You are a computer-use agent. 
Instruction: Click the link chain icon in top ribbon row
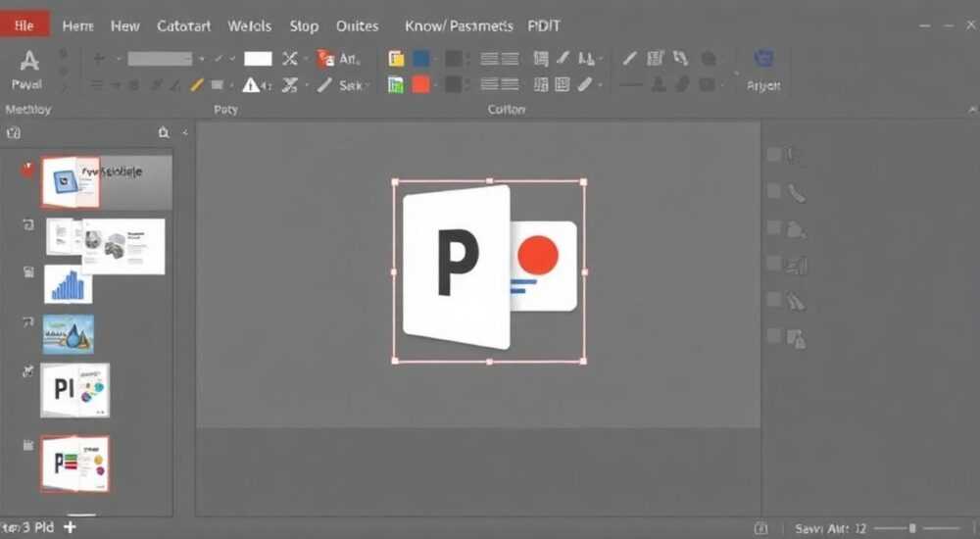(x=681, y=58)
